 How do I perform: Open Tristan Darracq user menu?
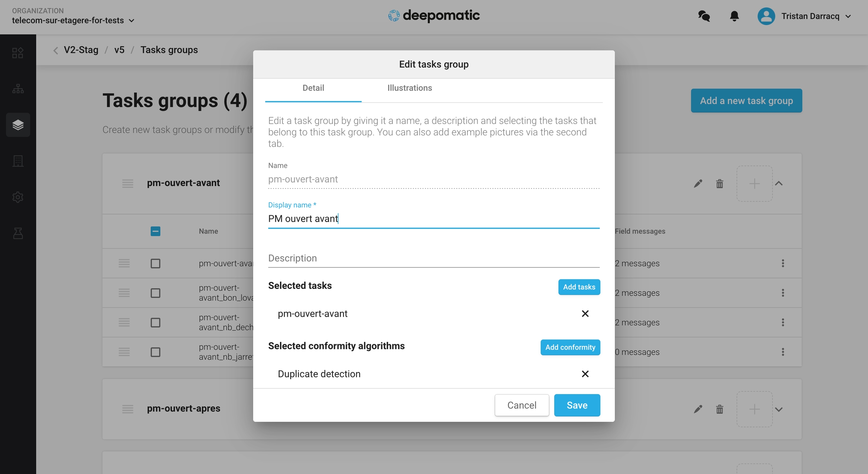tap(805, 16)
